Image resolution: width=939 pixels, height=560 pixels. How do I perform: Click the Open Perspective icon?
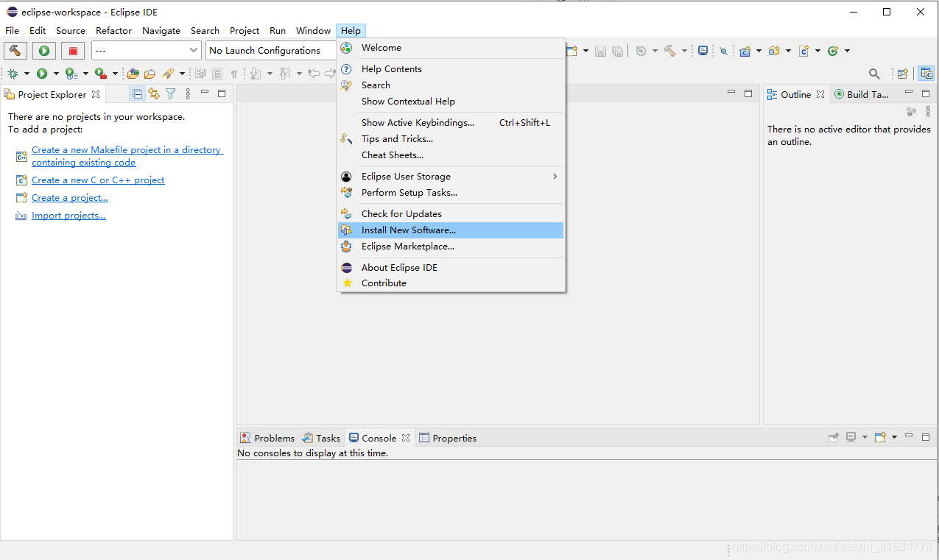902,74
